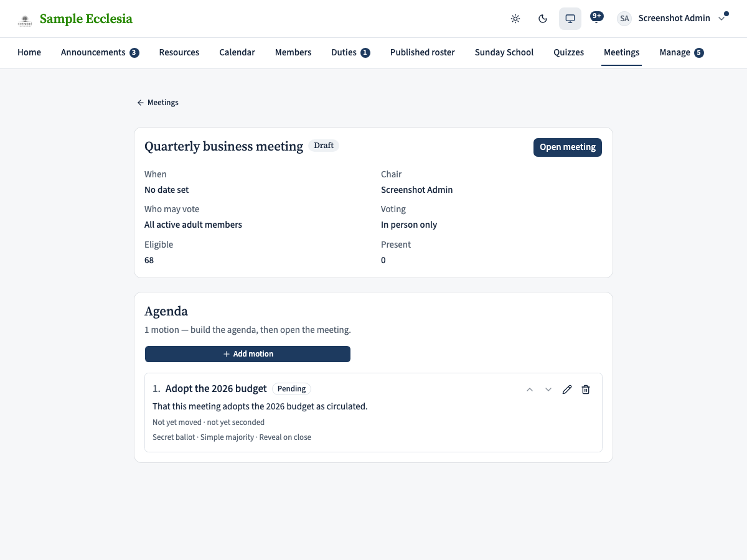This screenshot has width=747, height=560.
Task: Select system theme monitor icon
Action: tap(570, 19)
